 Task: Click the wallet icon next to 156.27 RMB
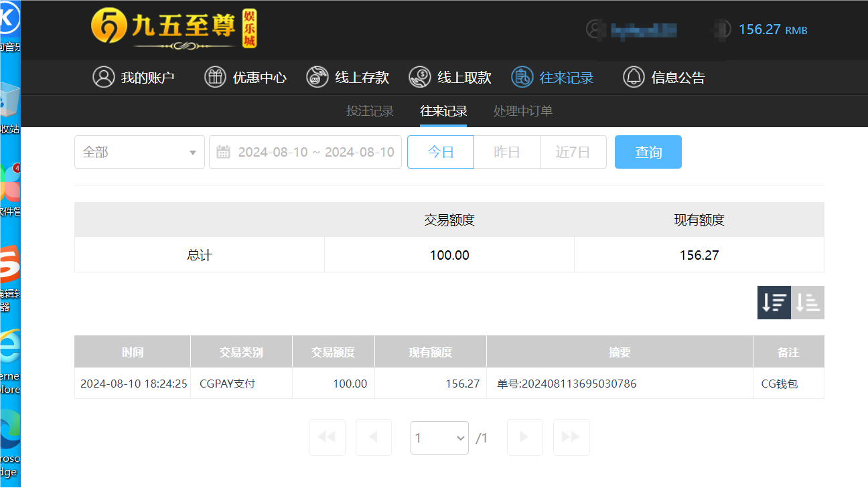pos(722,30)
